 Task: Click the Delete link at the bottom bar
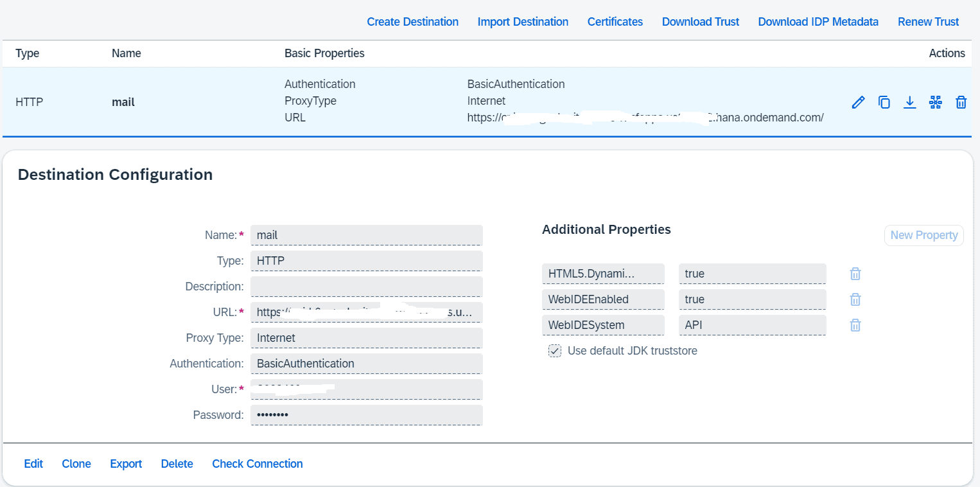coord(177,463)
